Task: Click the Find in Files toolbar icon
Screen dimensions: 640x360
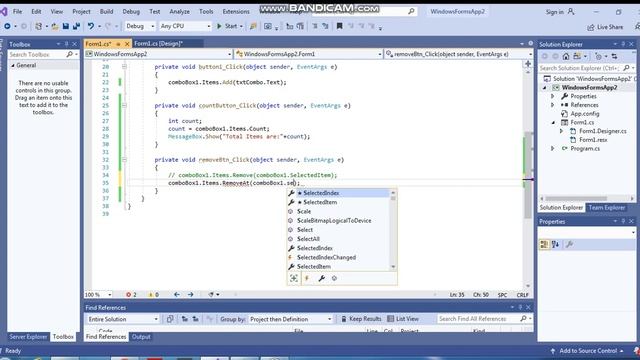Action: 253,26
